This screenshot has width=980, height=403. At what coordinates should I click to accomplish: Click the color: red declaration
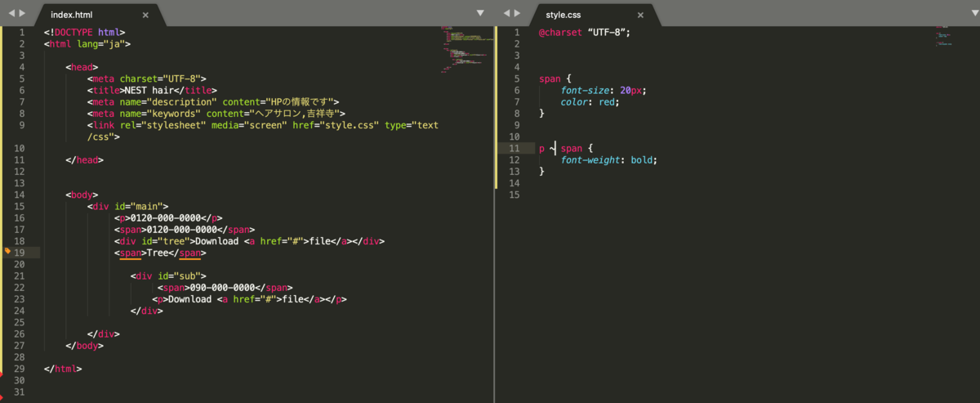[x=590, y=101]
